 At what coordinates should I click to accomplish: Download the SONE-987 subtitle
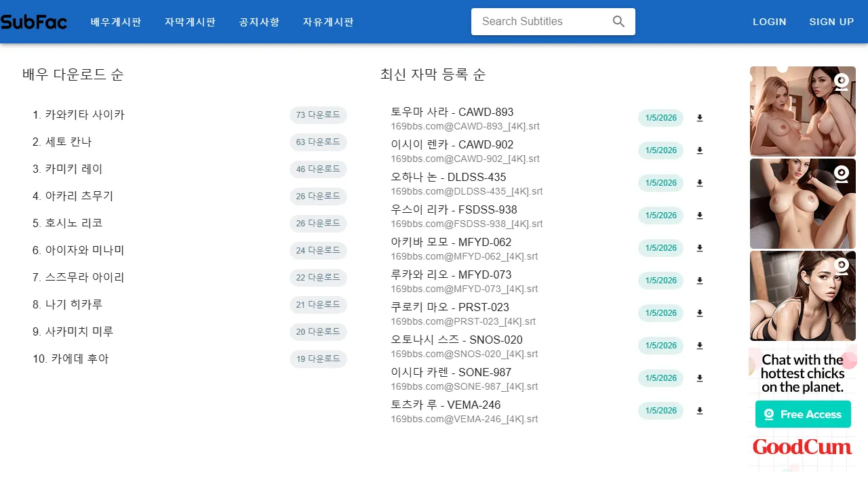[x=699, y=378]
